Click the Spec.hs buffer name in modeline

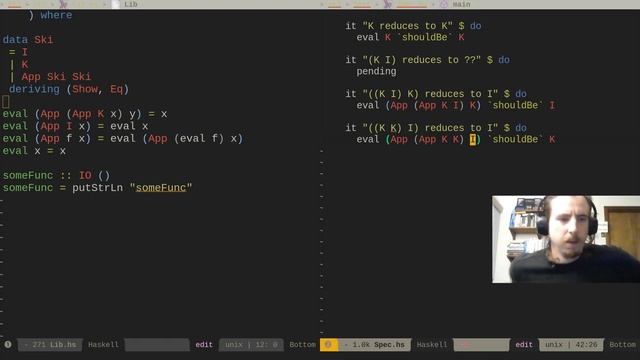[x=389, y=344]
